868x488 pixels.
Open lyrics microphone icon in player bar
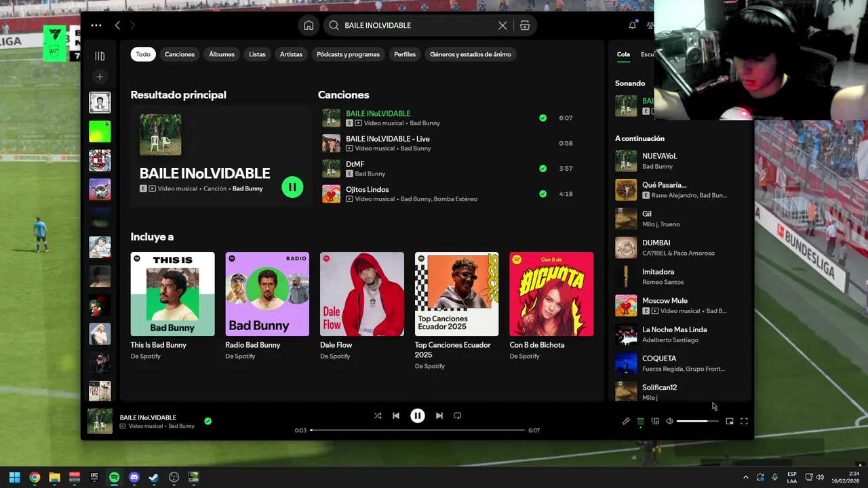626,421
